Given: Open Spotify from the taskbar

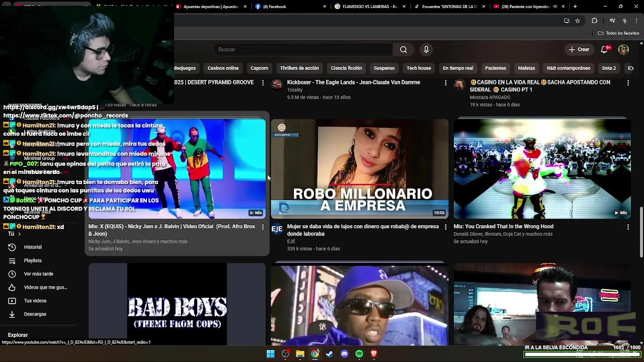Looking at the screenshot, I should pos(359,354).
